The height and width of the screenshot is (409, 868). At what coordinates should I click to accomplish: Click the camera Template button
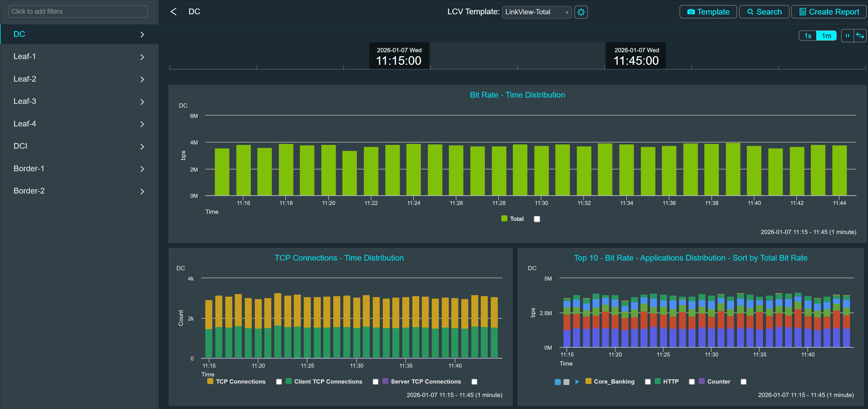[708, 12]
